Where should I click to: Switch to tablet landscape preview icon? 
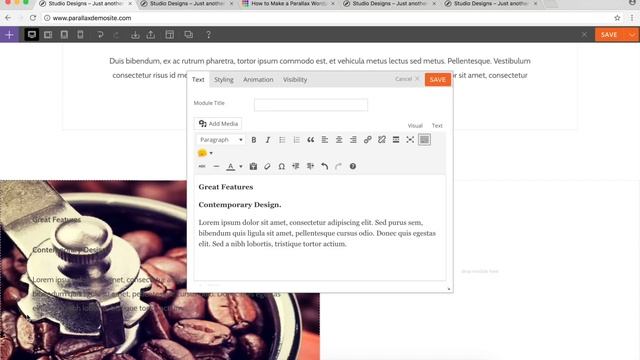tap(48, 35)
